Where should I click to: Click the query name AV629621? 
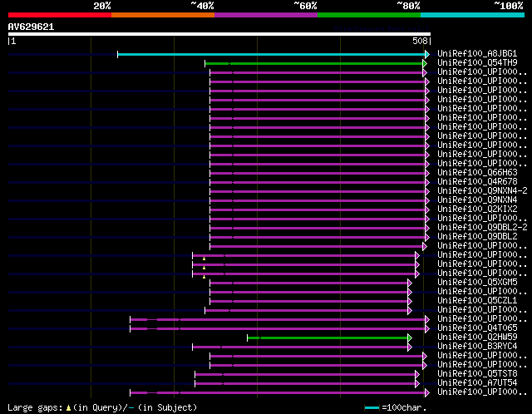tap(31, 27)
